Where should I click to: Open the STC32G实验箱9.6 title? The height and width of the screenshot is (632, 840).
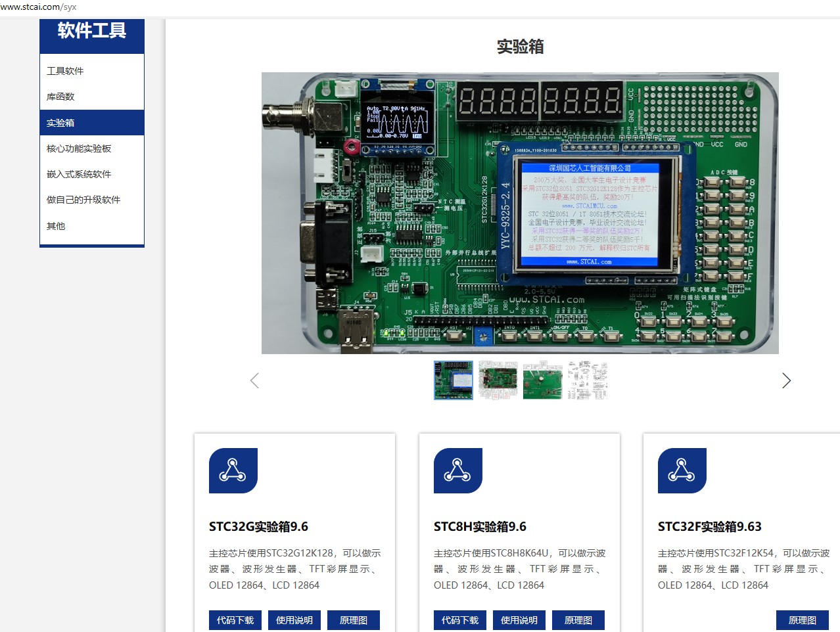point(258,527)
